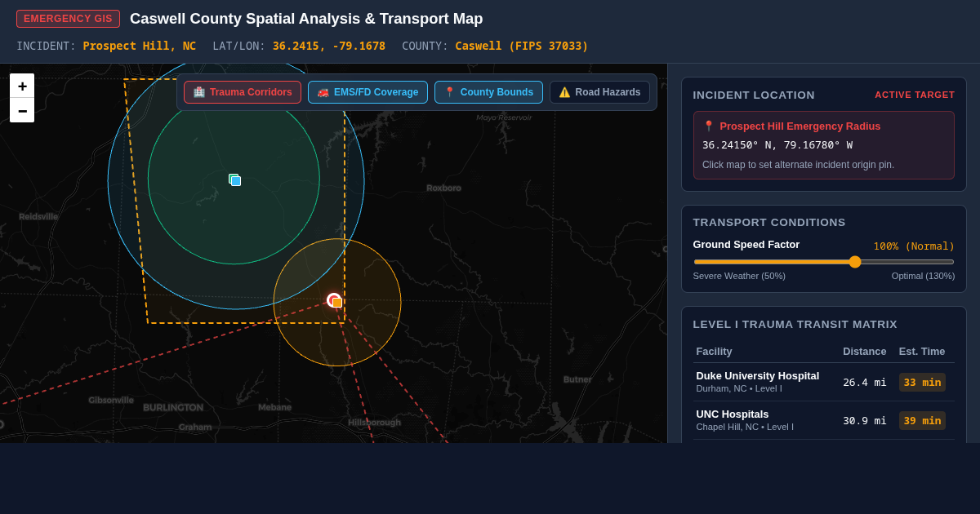Screen dimensions: 980x514
Task: Click the 30.9 mi distance cell
Action: click(x=864, y=420)
